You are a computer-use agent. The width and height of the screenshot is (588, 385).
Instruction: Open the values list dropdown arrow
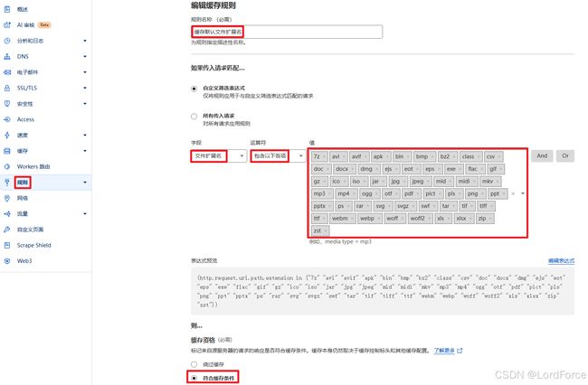click(523, 193)
